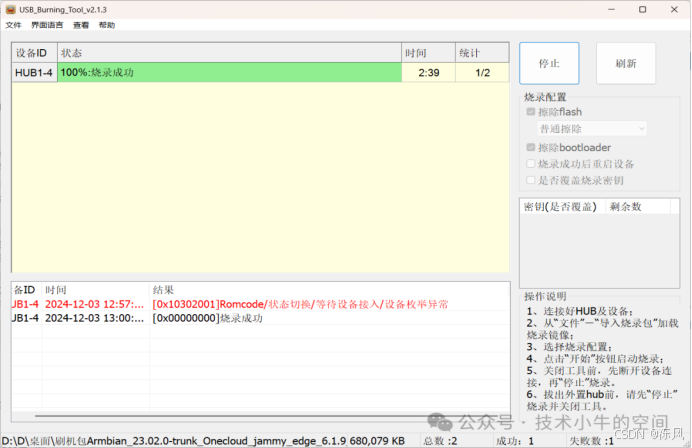
Task: Click the 总数 :2 status entry
Action: [x=440, y=441]
